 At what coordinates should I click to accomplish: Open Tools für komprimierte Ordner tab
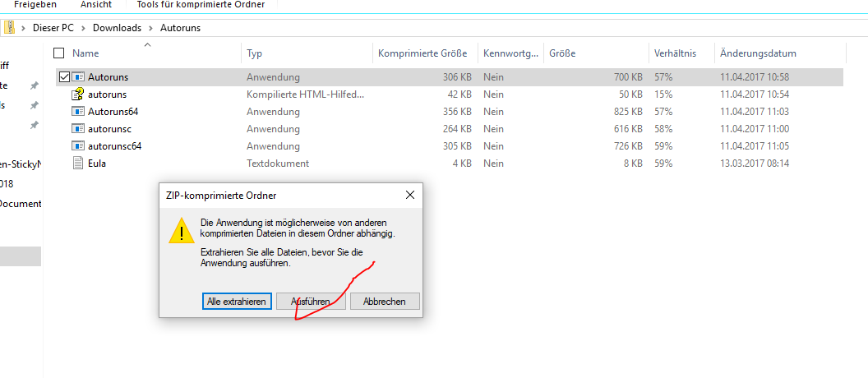point(201,4)
